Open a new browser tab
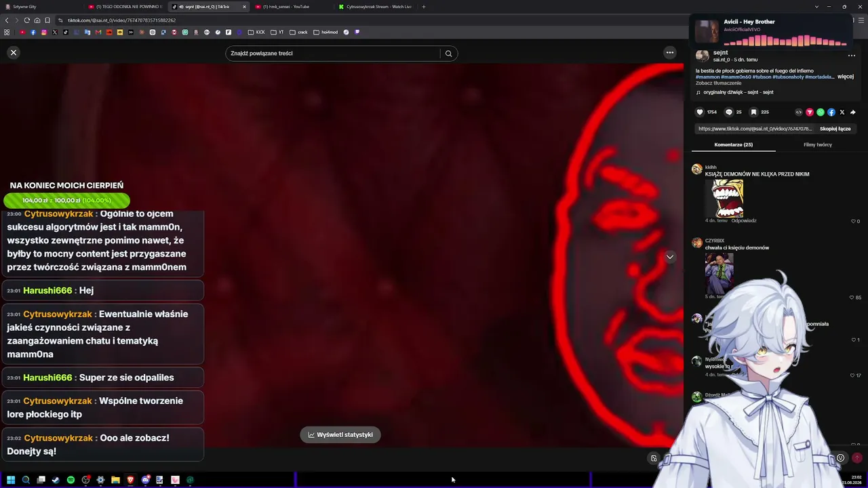868x488 pixels. 424,7
